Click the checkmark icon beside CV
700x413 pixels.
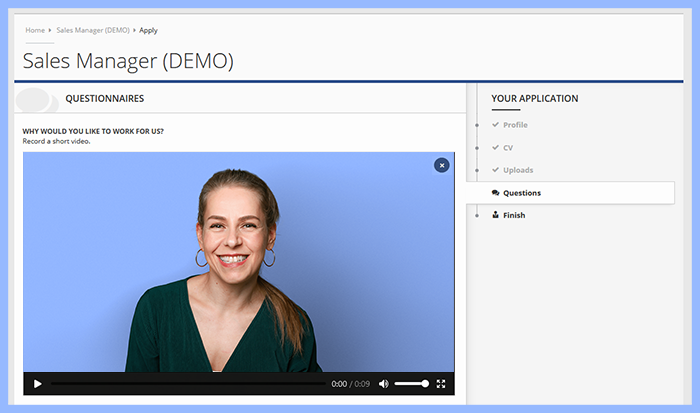coord(495,148)
